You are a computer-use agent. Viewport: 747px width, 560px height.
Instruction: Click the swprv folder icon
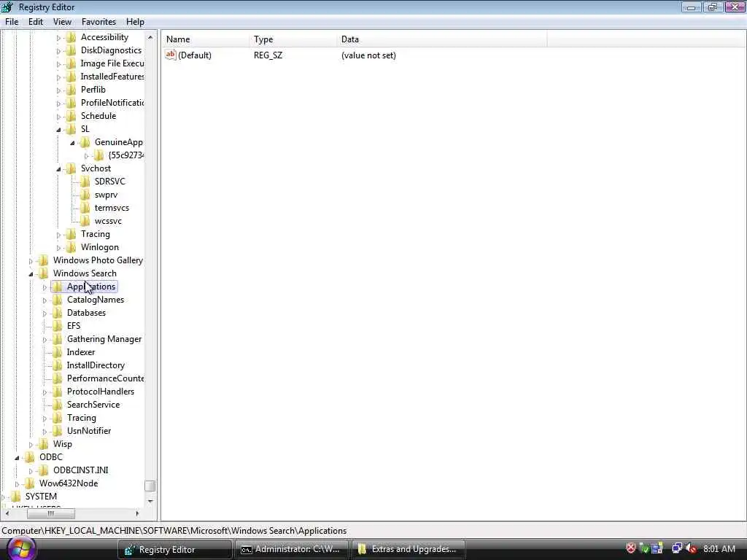85,195
